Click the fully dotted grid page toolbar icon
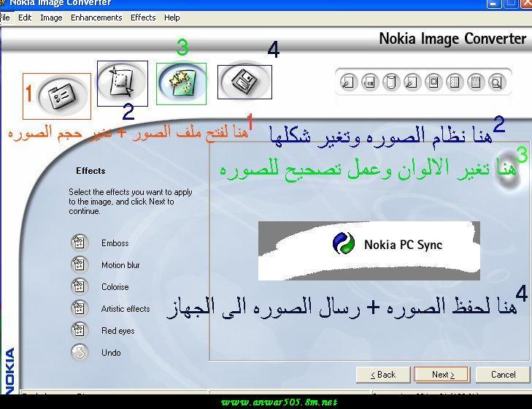The height and width of the screenshot is (409, 532). click(x=476, y=83)
